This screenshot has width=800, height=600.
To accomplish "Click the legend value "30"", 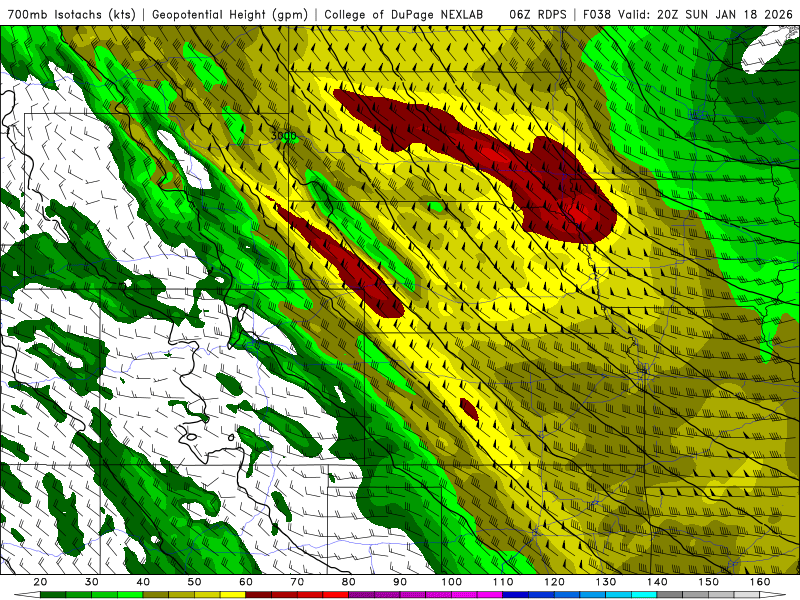I will click(x=92, y=582).
